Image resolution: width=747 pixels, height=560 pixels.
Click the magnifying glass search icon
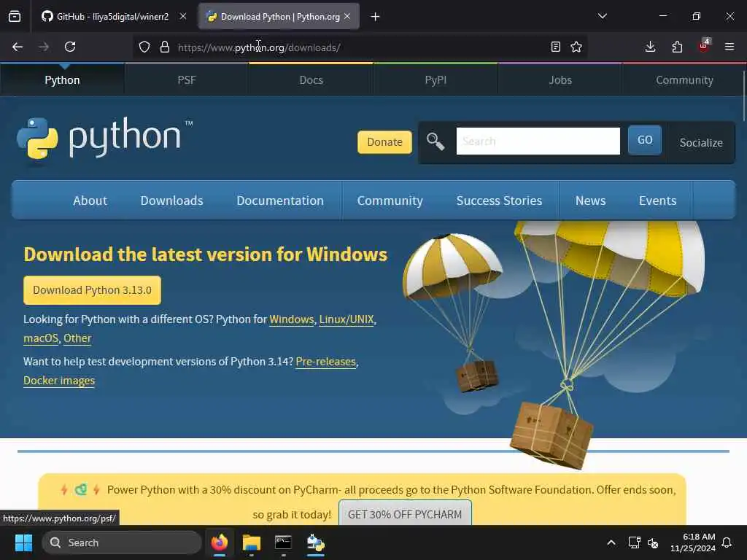coord(436,141)
